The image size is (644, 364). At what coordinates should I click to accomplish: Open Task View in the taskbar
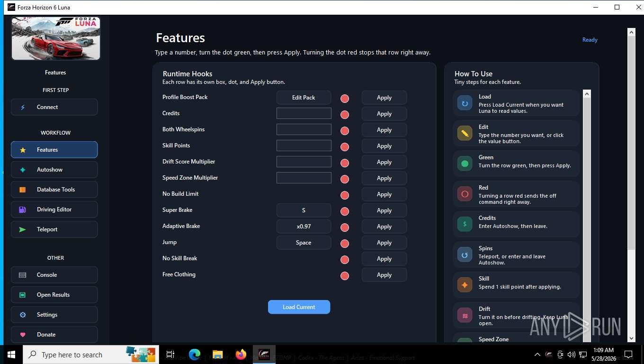[170, 355]
